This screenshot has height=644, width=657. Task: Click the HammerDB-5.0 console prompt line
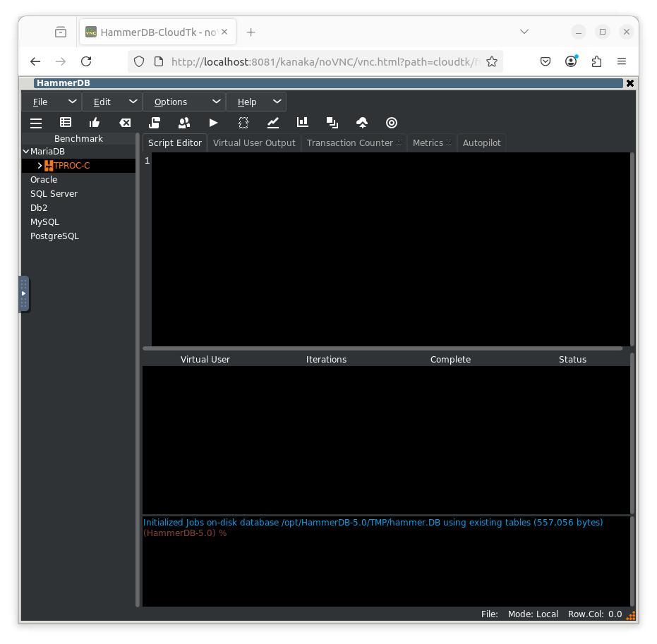click(185, 534)
